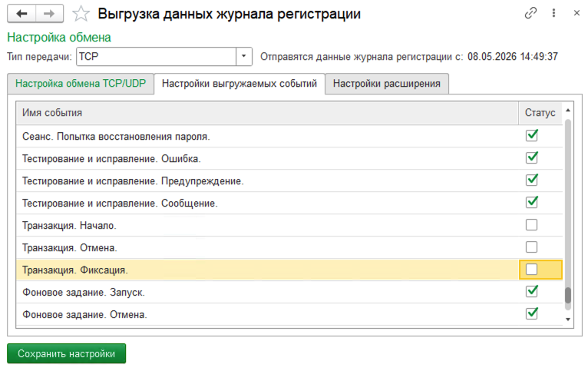Toggle Тестирование и исправление. Ошибка checkbox
Viewport: 588px width, 371px height.
(531, 157)
